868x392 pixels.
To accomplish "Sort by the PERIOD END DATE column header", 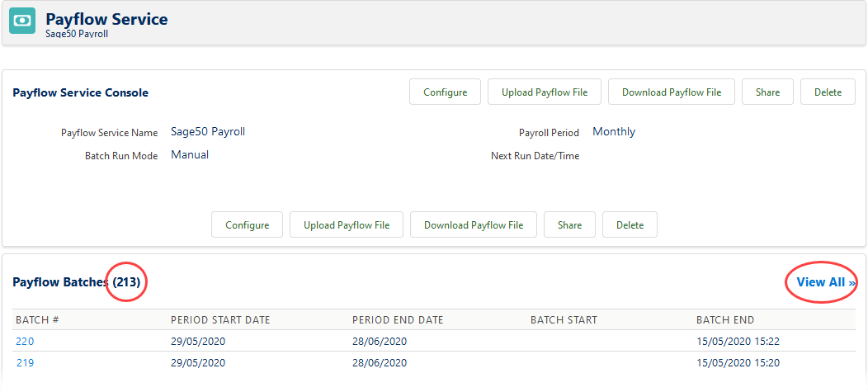I will click(x=398, y=320).
